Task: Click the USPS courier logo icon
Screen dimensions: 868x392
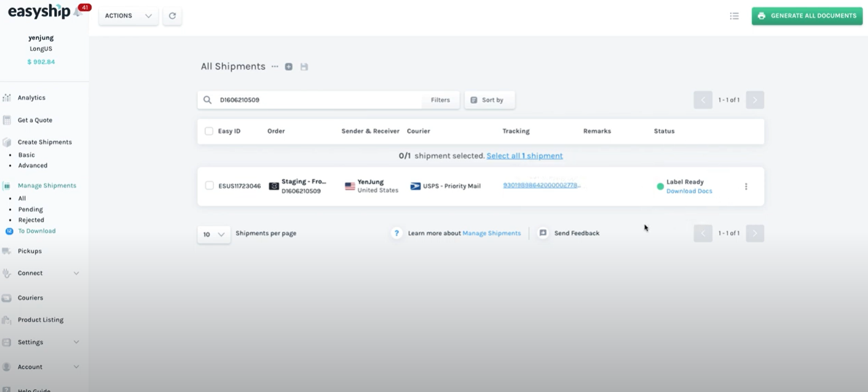Action: click(415, 186)
